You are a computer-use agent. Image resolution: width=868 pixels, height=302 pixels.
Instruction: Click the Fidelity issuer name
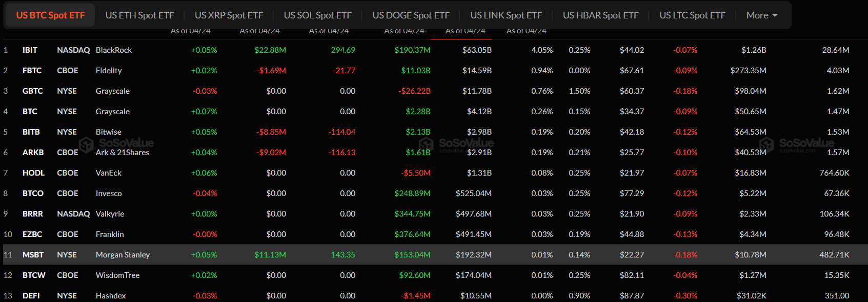[109, 71]
